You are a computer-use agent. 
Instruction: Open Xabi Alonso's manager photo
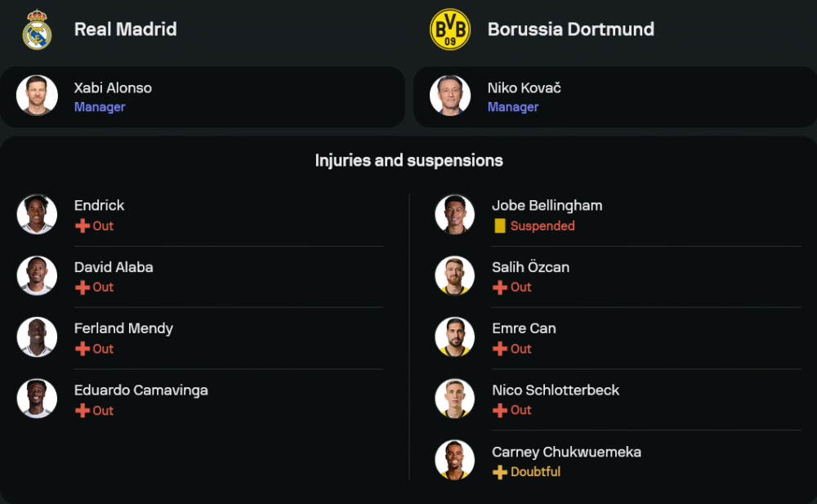tap(37, 96)
